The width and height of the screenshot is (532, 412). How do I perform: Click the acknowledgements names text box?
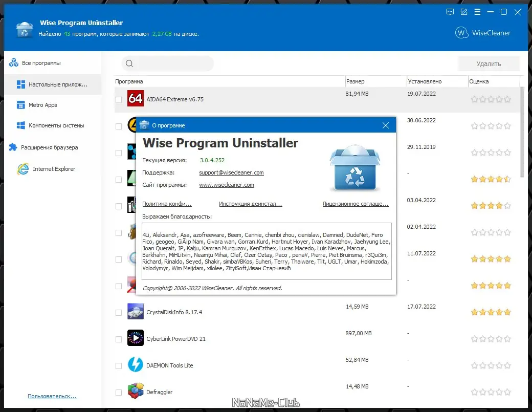click(x=267, y=251)
